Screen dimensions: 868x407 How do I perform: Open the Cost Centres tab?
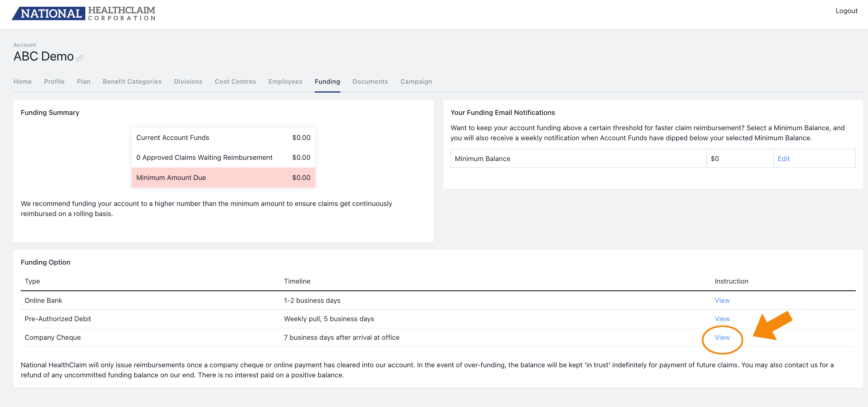click(235, 81)
